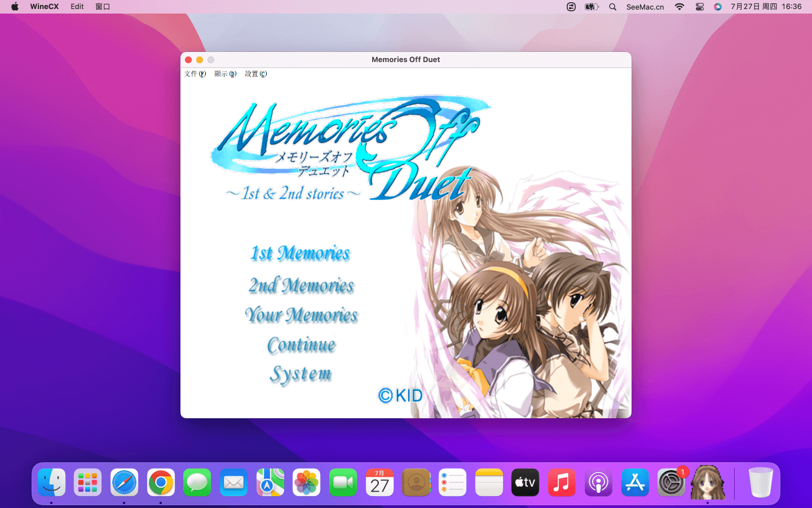Image resolution: width=812 pixels, height=508 pixels.
Task: Start the 1st Memories story
Action: point(300,253)
